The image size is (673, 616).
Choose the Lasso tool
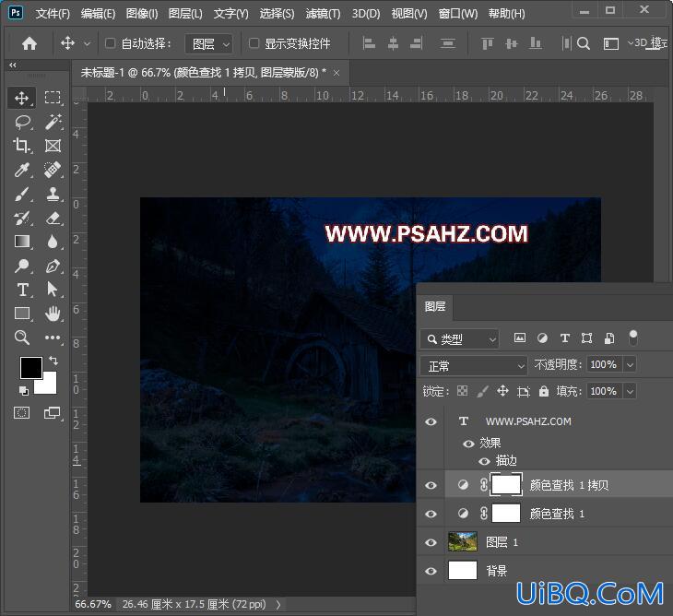click(x=22, y=122)
